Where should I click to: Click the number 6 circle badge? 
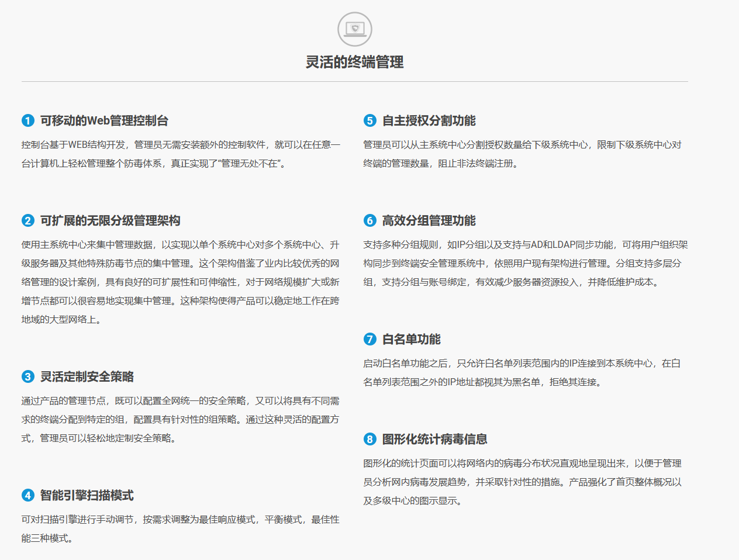pyautogui.click(x=369, y=220)
